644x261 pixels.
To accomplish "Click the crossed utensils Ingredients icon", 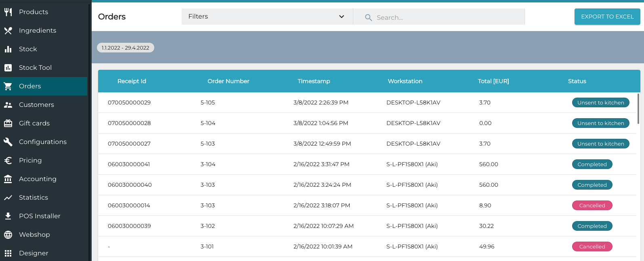I will (8, 31).
